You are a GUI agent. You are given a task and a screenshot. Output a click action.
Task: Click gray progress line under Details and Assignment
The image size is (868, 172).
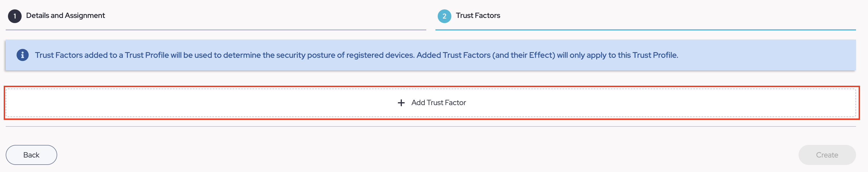[x=216, y=30]
